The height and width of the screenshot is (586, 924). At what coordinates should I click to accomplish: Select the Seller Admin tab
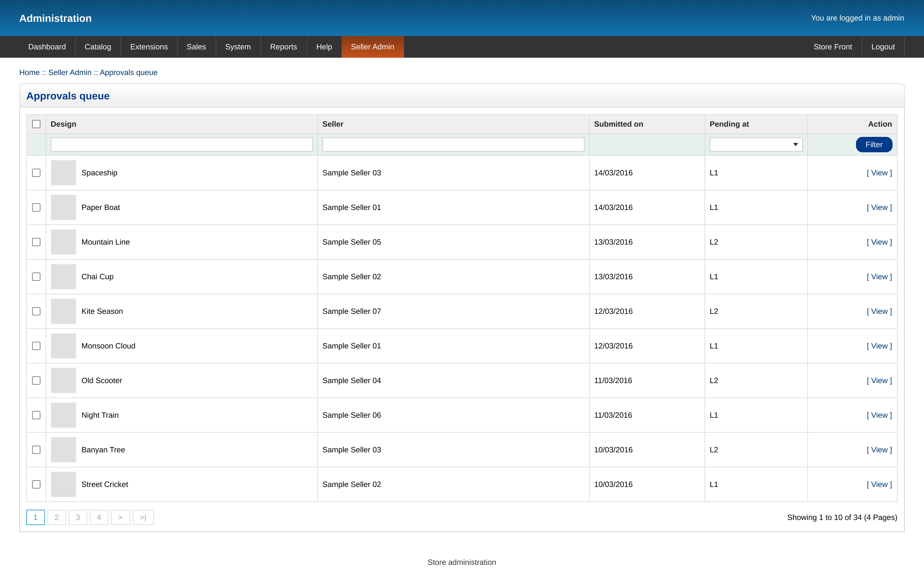372,47
